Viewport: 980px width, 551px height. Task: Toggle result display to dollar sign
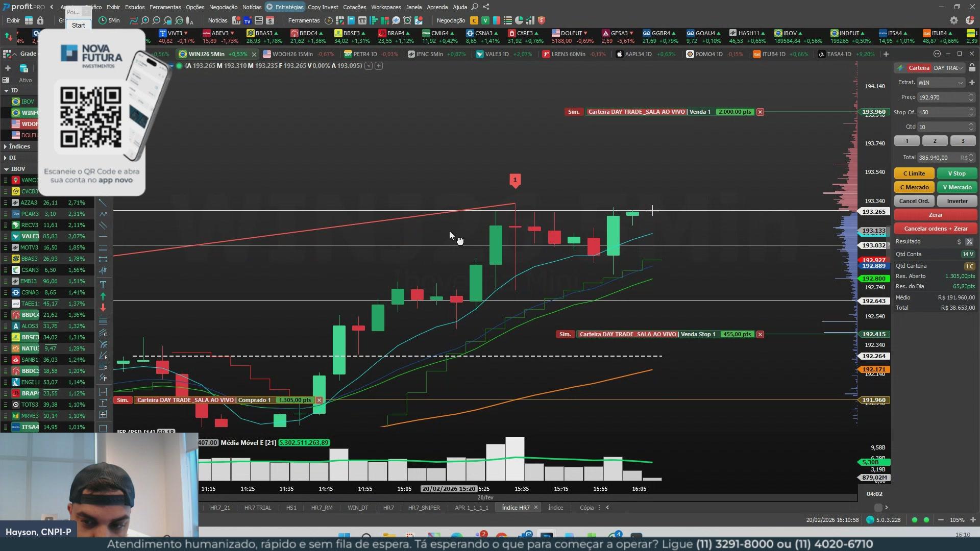point(959,242)
